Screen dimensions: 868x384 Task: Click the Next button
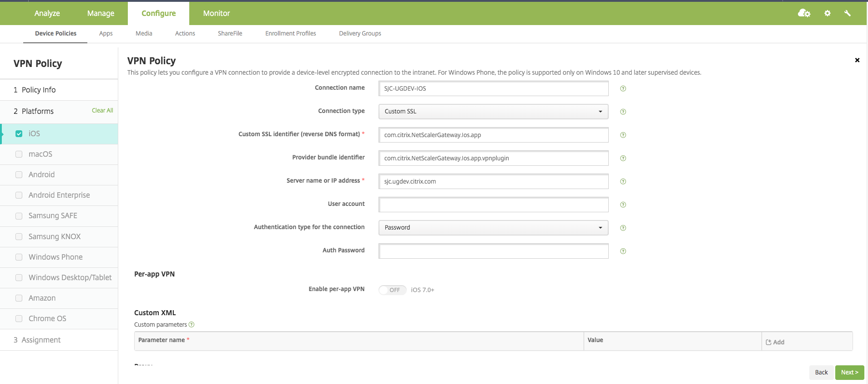pos(849,372)
